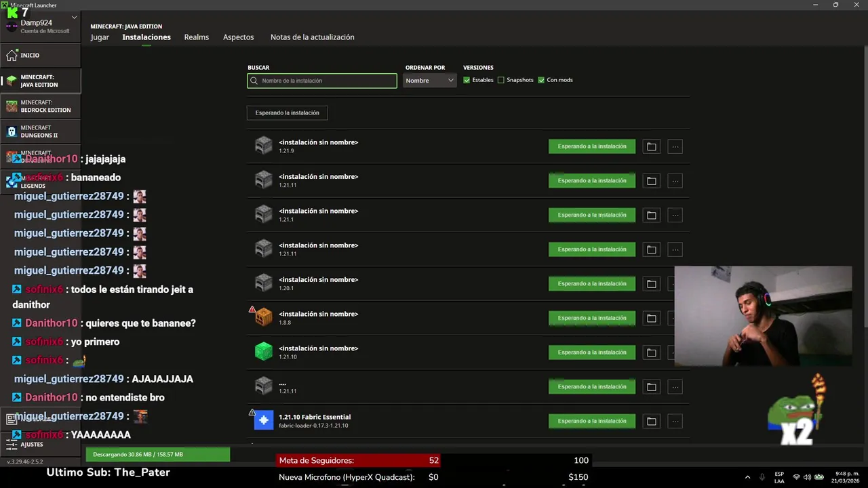Uncheck the Estables versions checkbox

coord(467,80)
